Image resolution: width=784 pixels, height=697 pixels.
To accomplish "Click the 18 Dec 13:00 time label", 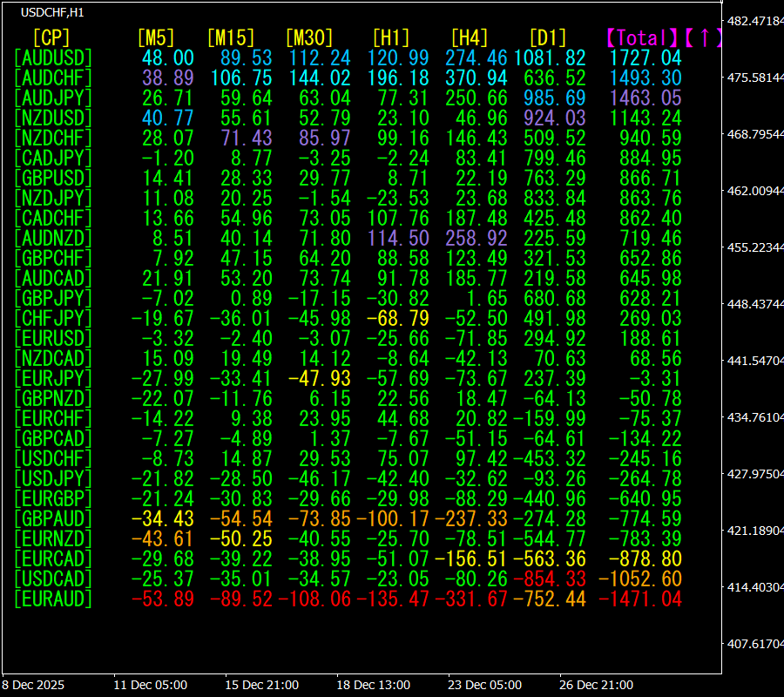I will pos(374,685).
